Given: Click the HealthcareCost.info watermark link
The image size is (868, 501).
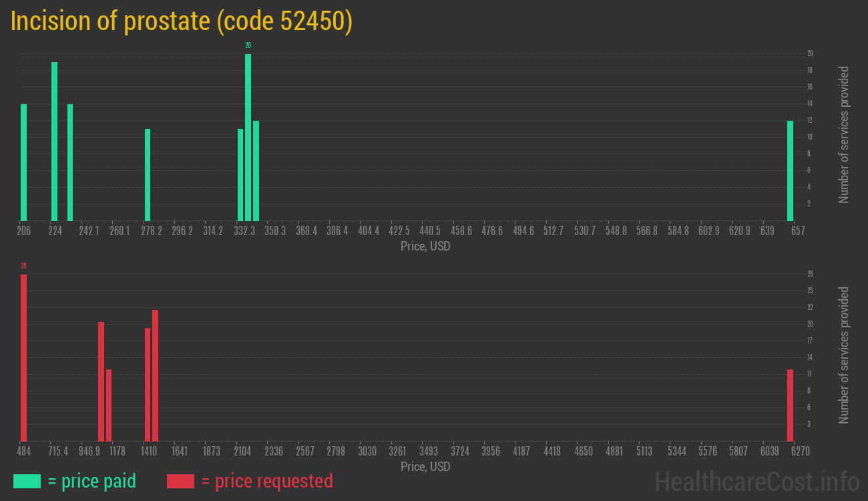Looking at the screenshot, I should 756,481.
